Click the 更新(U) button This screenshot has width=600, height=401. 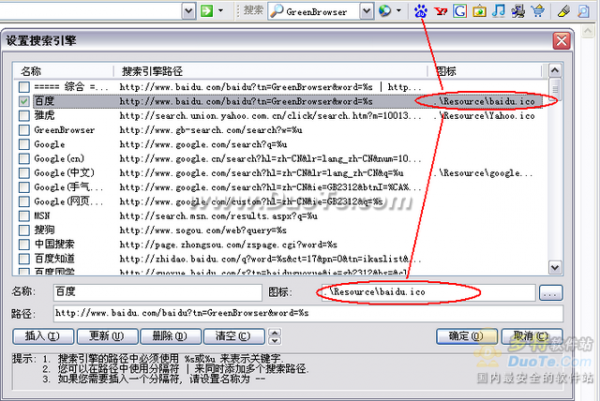pyautogui.click(x=107, y=336)
